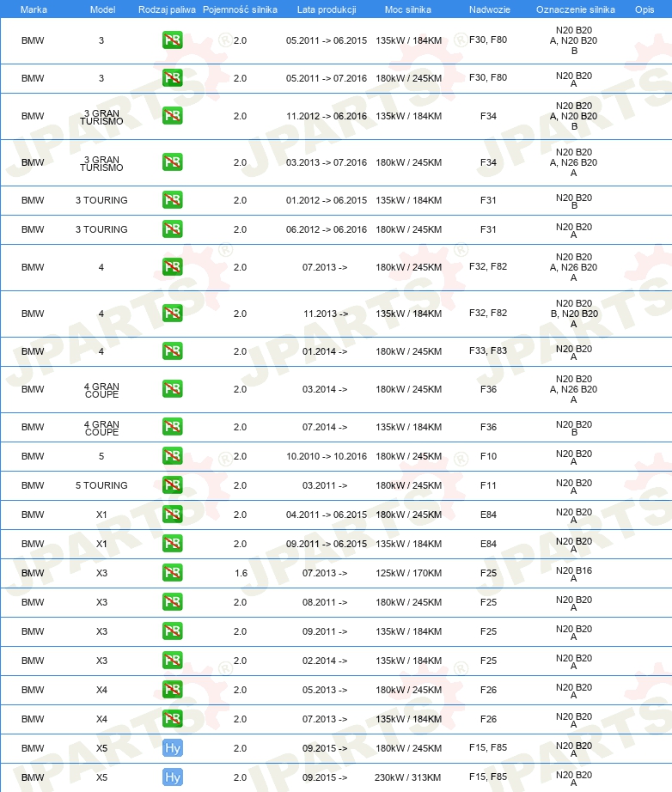Select the F33, F83 body cell

click(488, 351)
